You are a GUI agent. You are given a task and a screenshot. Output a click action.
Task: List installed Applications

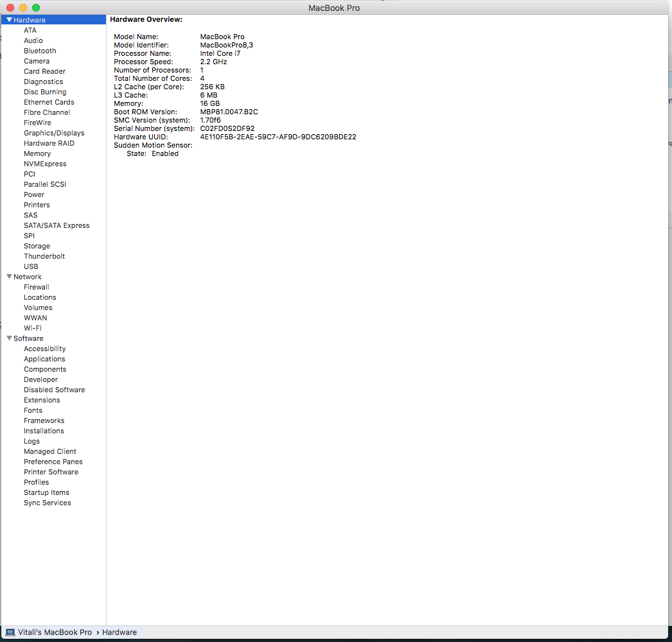44,359
